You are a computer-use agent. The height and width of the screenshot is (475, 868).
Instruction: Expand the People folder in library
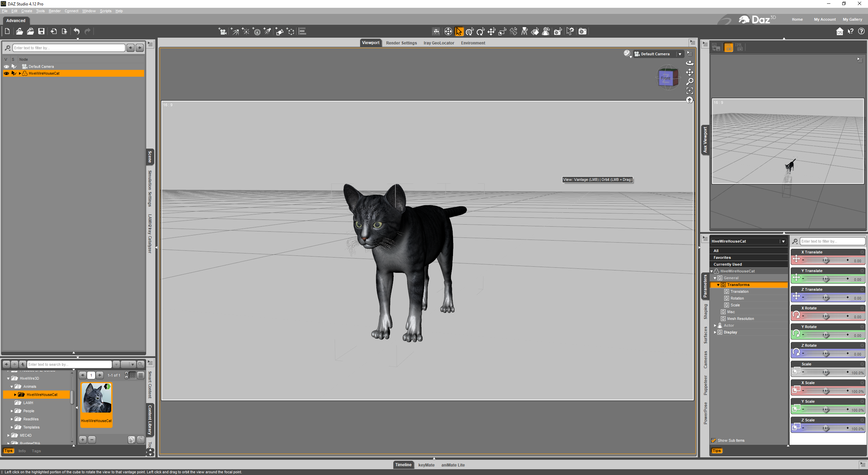click(x=12, y=411)
